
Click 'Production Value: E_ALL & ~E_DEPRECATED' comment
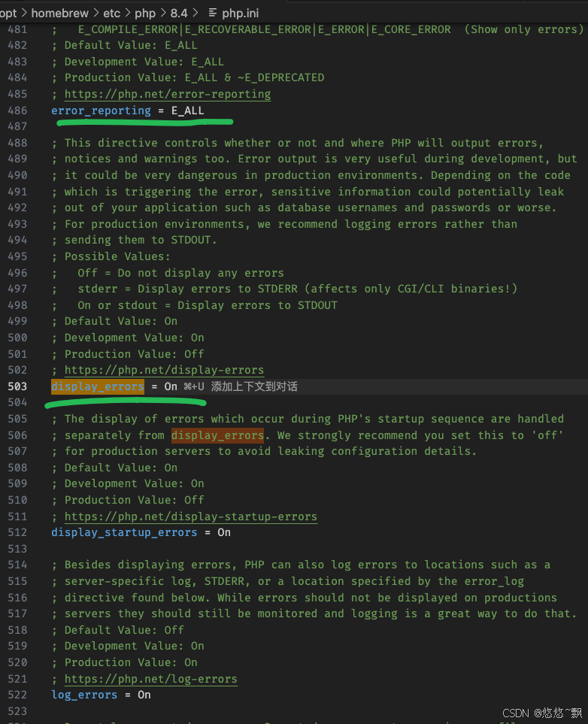point(194,77)
